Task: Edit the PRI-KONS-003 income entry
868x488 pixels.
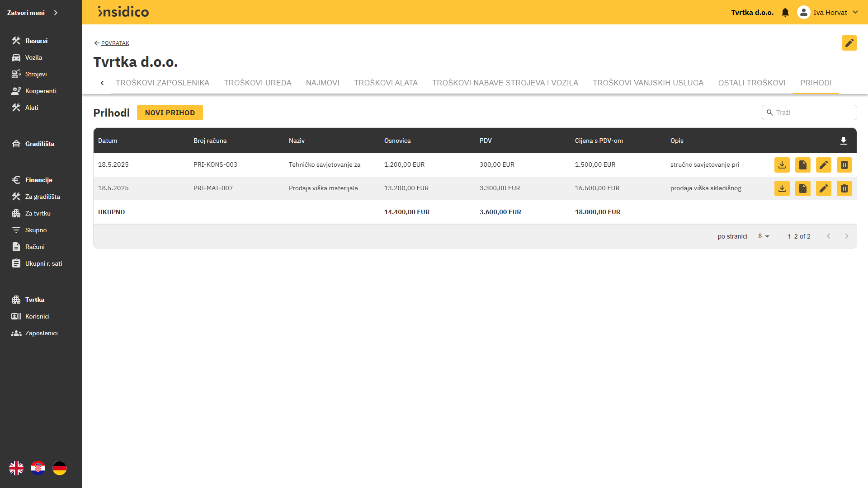Action: click(x=823, y=165)
